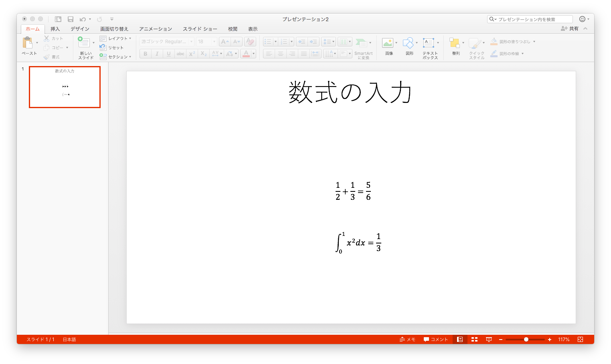Image resolution: width=611 pixels, height=364 pixels.
Task: Insert a picture with 画像 icon
Action: pos(388,43)
